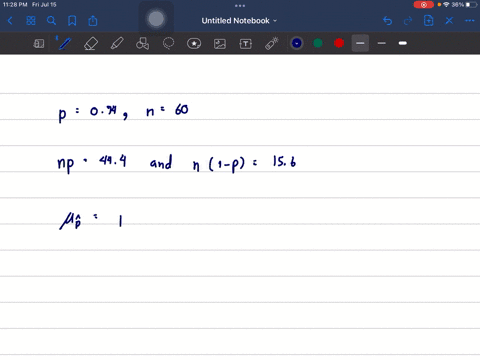The width and height of the screenshot is (480, 360).
Task: Select the selected medium stroke thickness
Action: point(360,43)
